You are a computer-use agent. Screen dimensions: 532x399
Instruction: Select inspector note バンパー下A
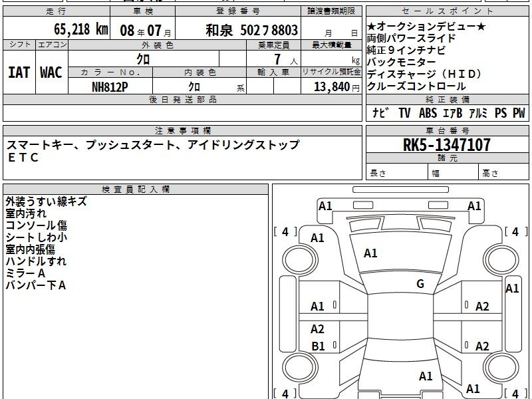(36, 285)
